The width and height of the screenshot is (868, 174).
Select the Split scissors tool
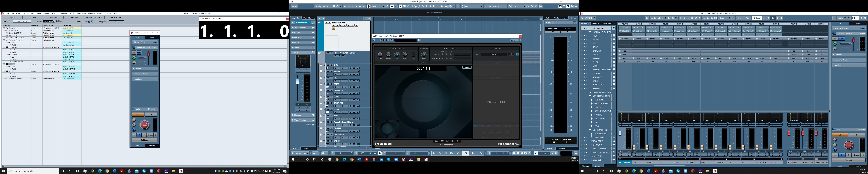tap(416, 6)
